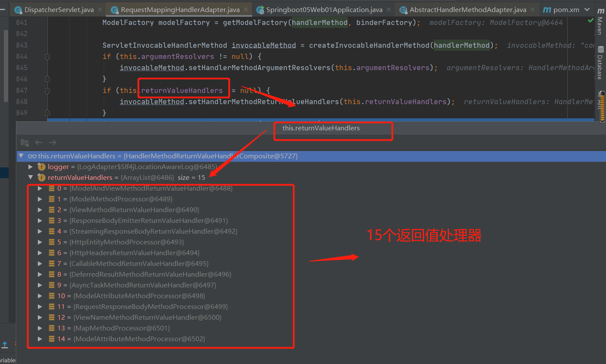The height and width of the screenshot is (364, 606).
Task: Select MapMethodProcessor@6501 entry text
Action: click(x=122, y=328)
